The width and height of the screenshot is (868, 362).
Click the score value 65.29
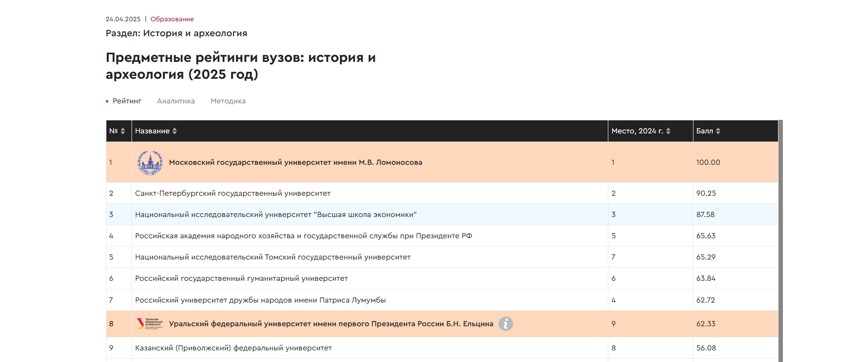tap(706, 257)
